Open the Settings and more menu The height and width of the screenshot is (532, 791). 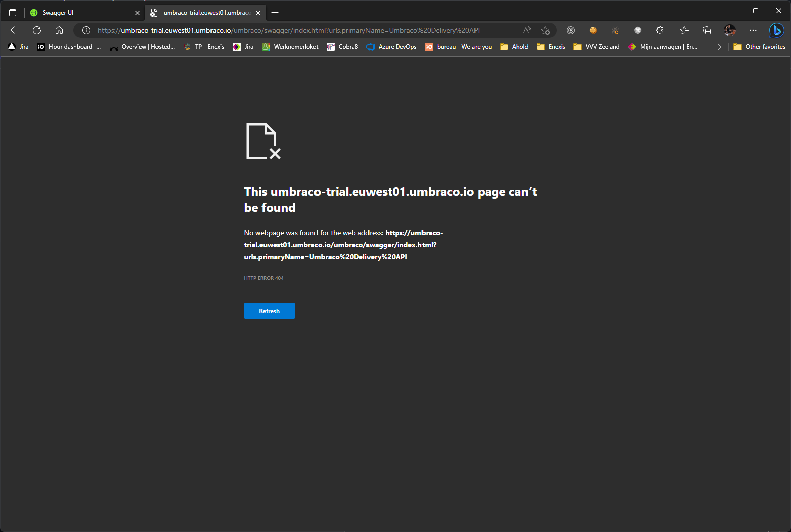[753, 30]
